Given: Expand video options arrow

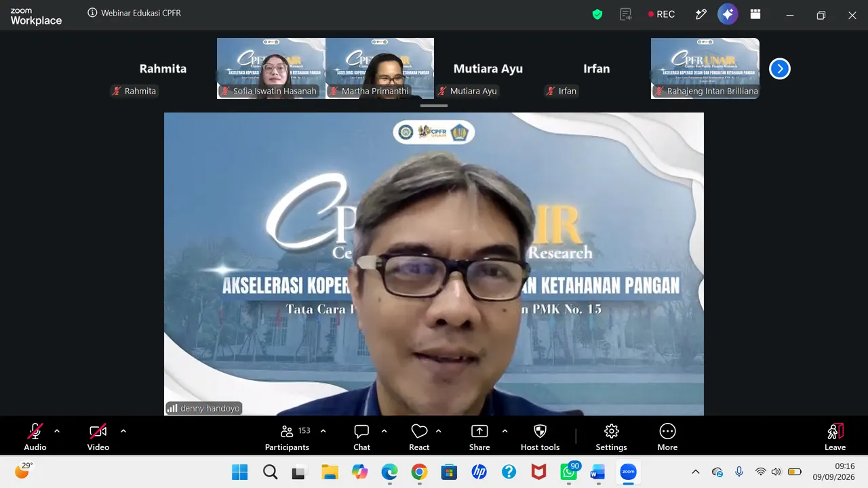Looking at the screenshot, I should (x=123, y=431).
